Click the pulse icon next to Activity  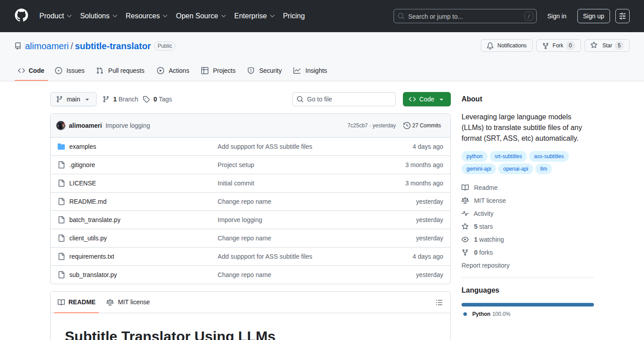pyautogui.click(x=465, y=214)
